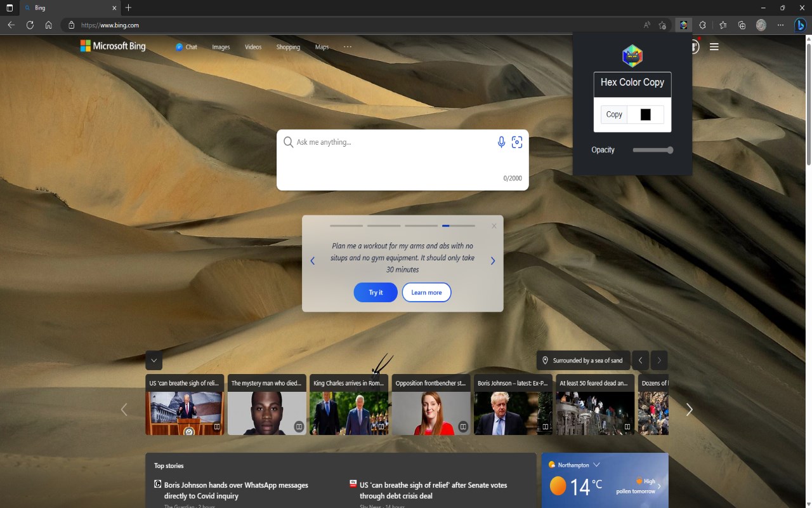The image size is (812, 508).
Task: Open the tab actions menu icon
Action: point(9,8)
